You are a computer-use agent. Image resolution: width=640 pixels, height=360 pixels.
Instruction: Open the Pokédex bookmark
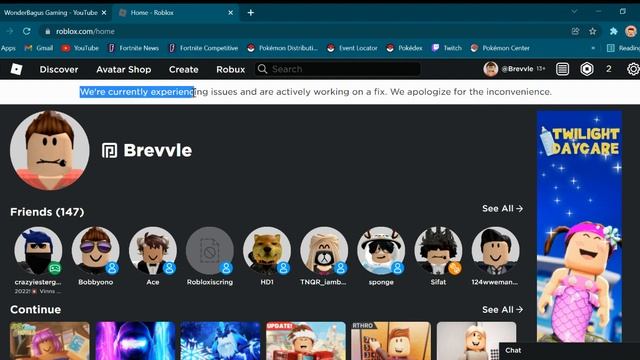(x=404, y=48)
